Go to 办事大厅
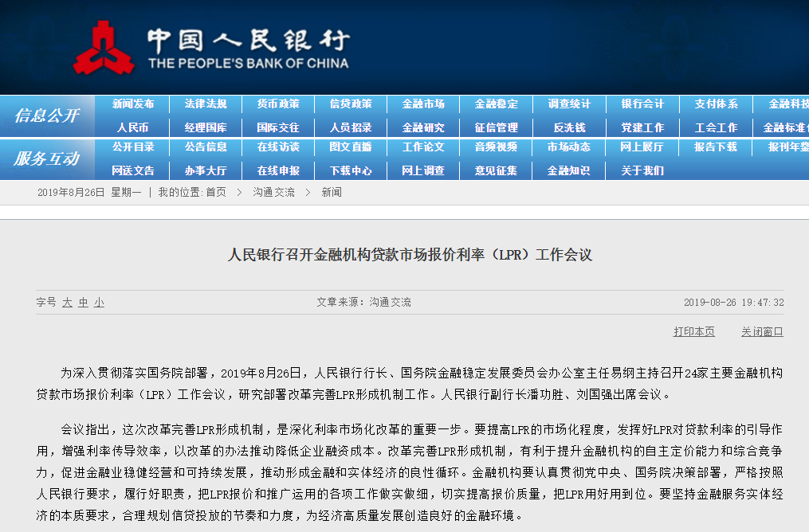809x532 pixels. (x=206, y=170)
